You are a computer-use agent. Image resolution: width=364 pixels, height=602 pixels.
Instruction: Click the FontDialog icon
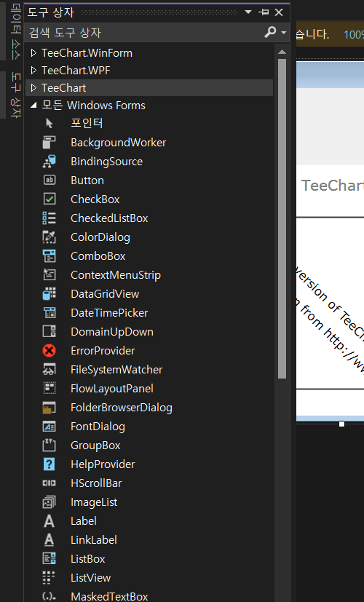(50, 426)
